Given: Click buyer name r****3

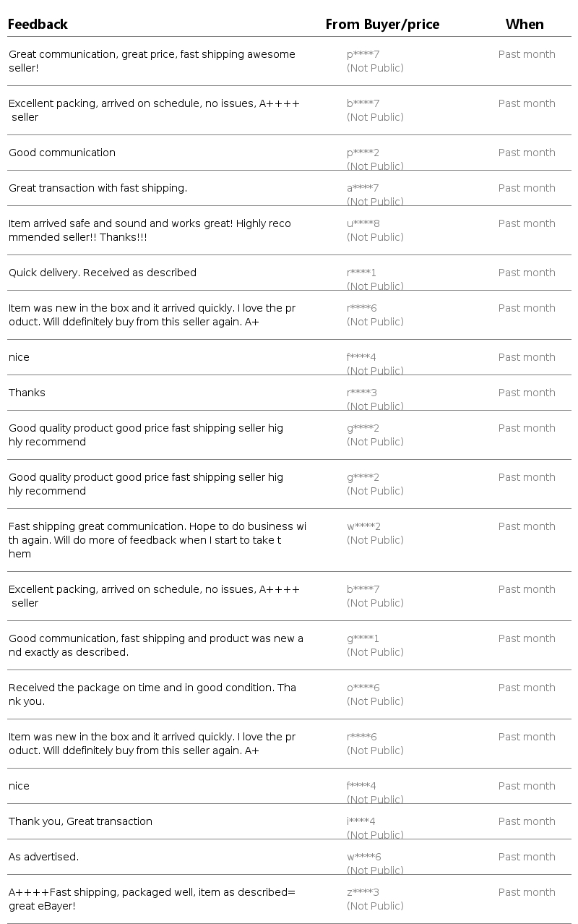Looking at the screenshot, I should click(x=362, y=393).
